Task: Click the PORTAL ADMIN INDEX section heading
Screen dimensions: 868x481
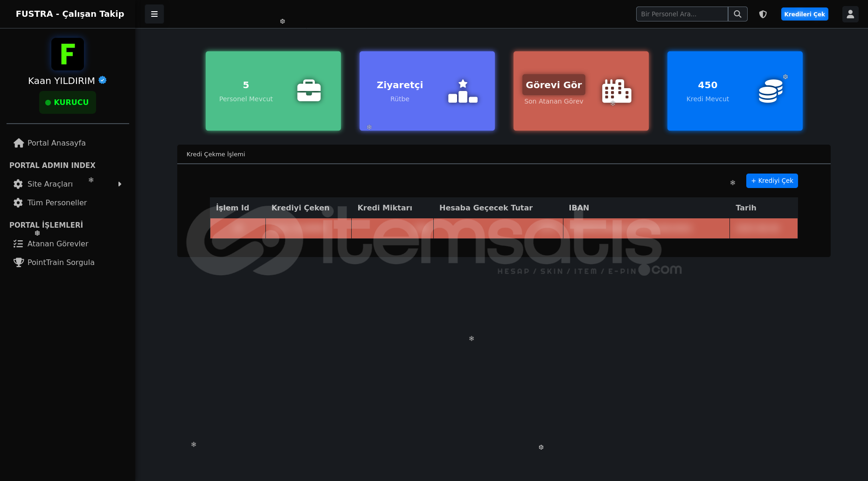Action: (52, 165)
